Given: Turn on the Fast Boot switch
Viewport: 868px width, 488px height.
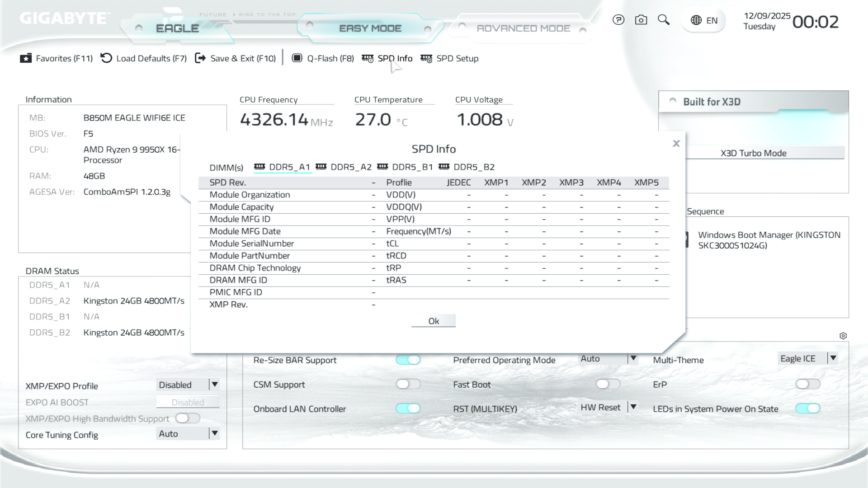Looking at the screenshot, I should coord(608,384).
